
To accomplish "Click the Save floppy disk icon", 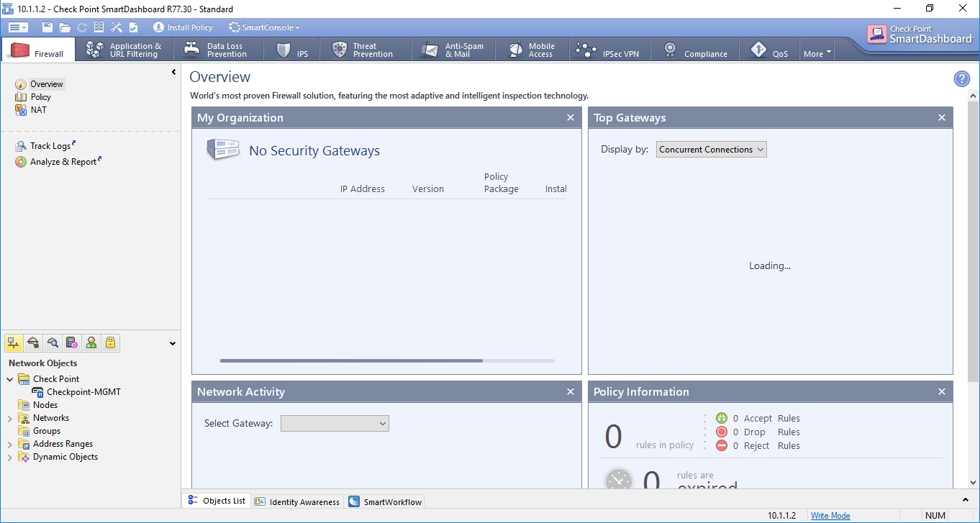I will (47, 27).
